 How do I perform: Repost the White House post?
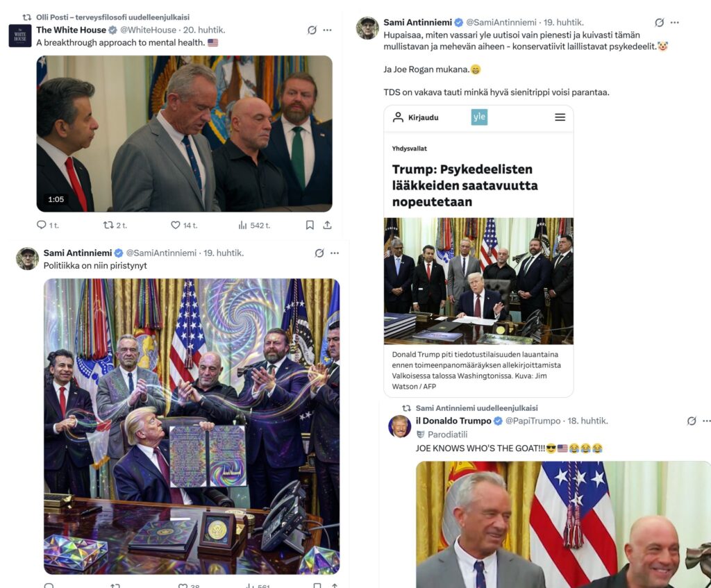(x=108, y=225)
